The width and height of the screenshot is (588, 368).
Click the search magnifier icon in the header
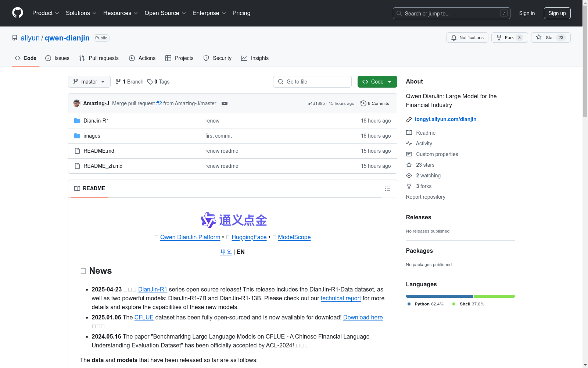pos(399,13)
